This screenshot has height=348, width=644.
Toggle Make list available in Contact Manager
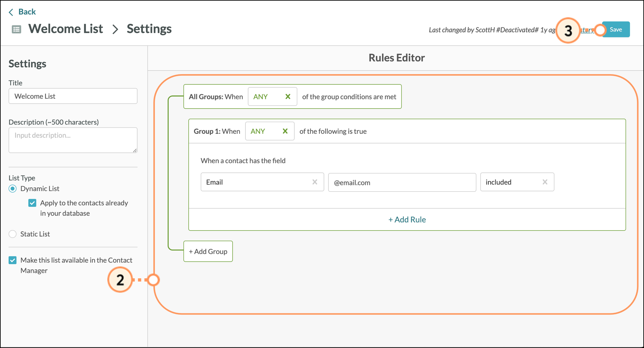pyautogui.click(x=13, y=260)
